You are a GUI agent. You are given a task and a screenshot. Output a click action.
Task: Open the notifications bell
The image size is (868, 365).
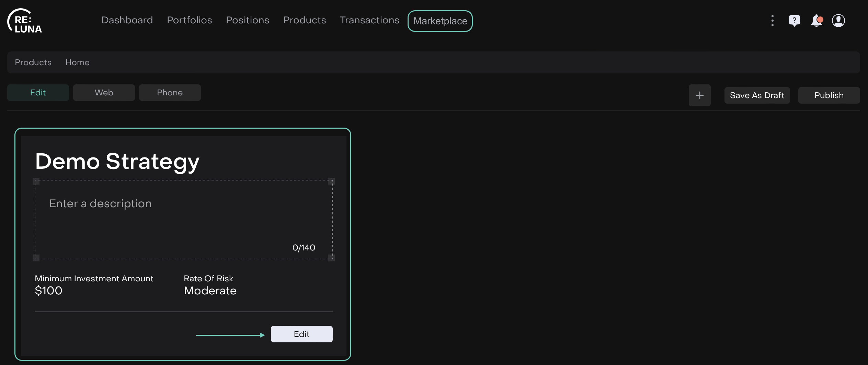click(x=816, y=21)
